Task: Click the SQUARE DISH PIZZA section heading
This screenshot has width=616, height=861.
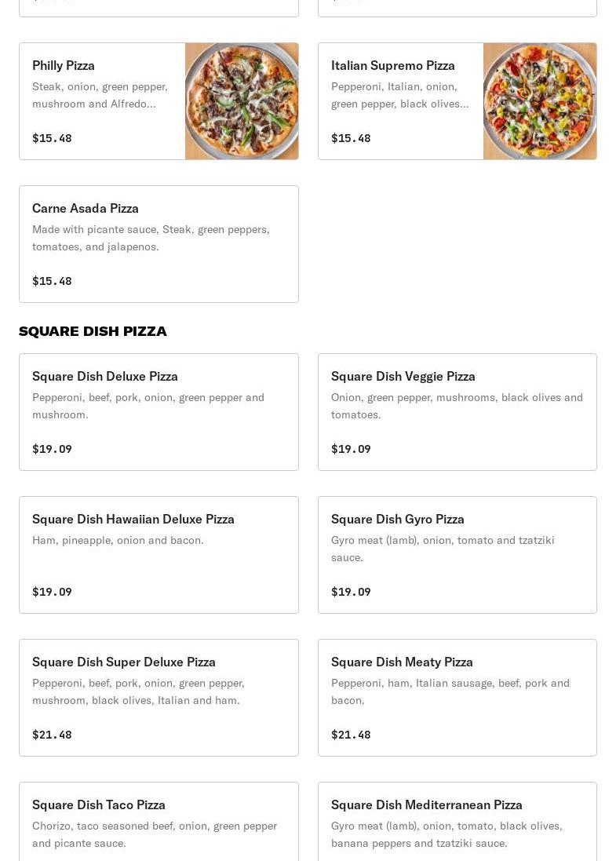Action: pyautogui.click(x=93, y=331)
